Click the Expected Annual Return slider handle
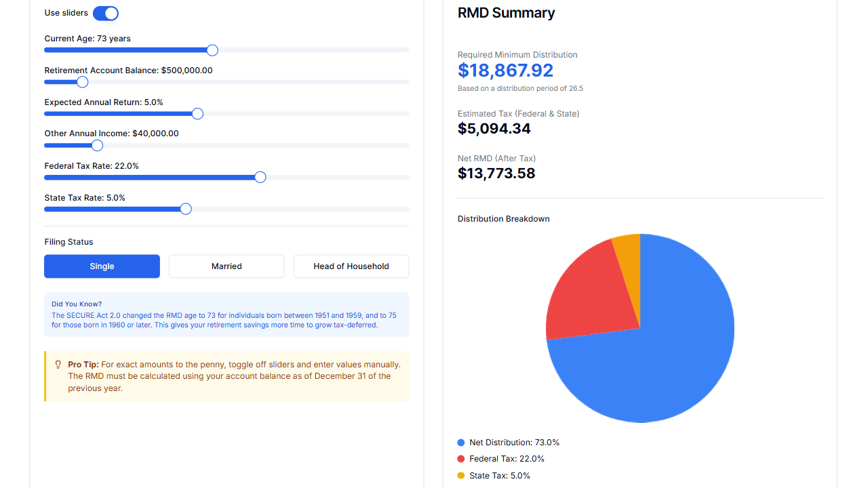 (x=197, y=114)
